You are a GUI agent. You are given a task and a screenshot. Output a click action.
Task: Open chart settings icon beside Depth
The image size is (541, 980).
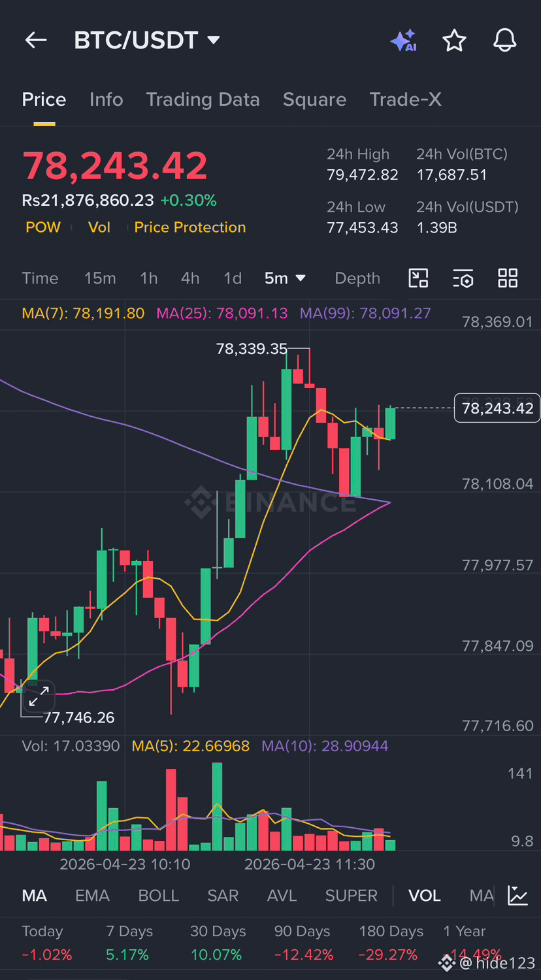pos(463,278)
